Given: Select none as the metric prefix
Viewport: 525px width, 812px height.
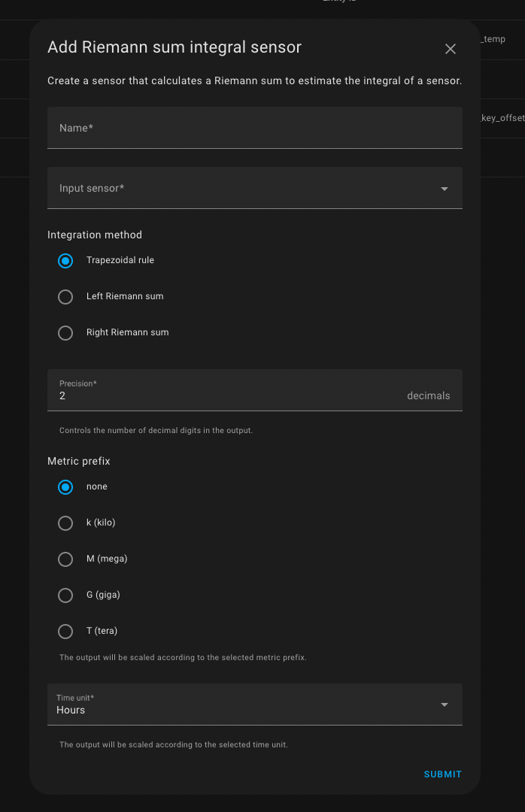Looking at the screenshot, I should (x=65, y=487).
